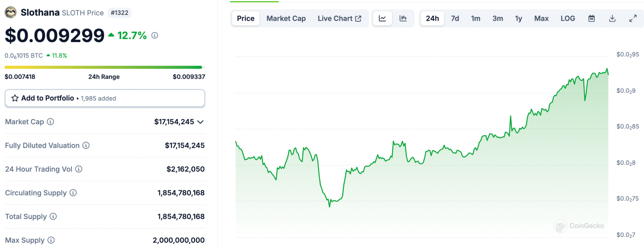Switch to line chart view icon
644x247 pixels.
[x=382, y=19]
